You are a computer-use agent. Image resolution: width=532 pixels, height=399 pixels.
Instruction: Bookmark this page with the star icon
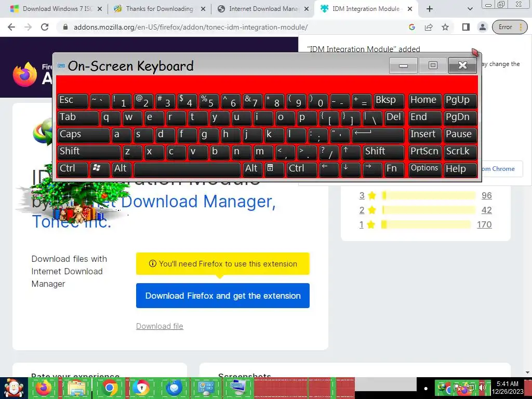[445, 27]
